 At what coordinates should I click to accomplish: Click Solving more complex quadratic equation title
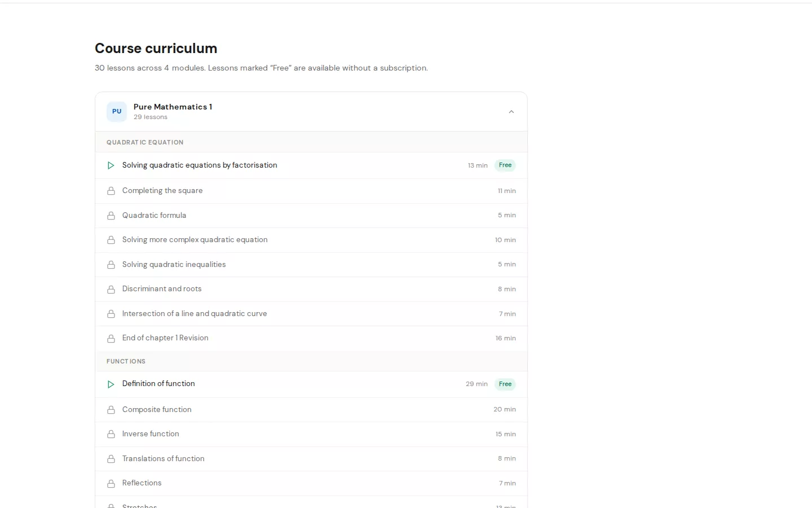pos(195,240)
